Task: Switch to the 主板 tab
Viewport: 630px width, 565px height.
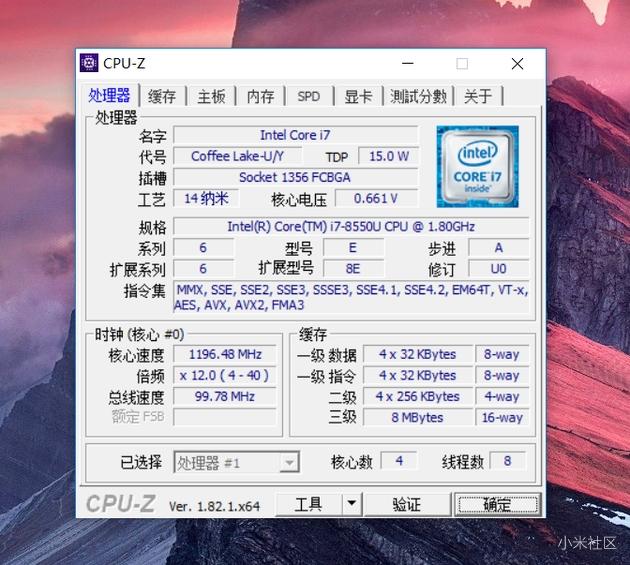Action: (211, 96)
